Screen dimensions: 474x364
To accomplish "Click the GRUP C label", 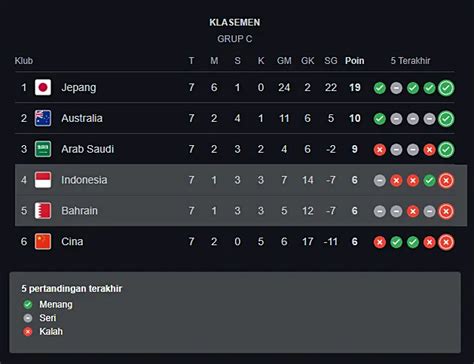I will pos(235,39).
